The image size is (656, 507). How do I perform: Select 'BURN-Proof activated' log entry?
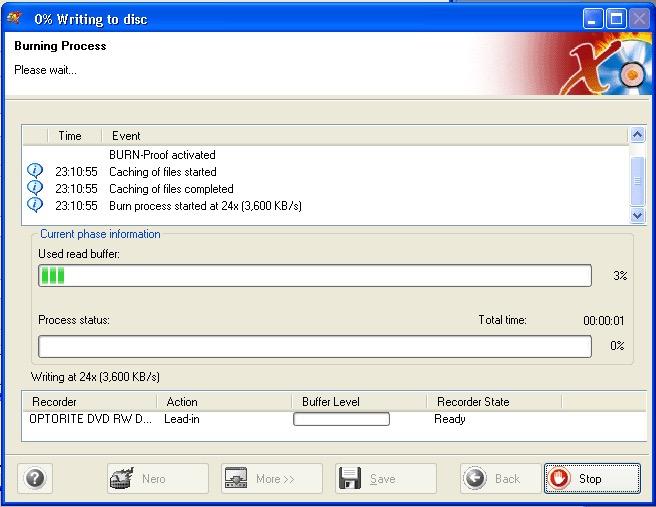pos(162,155)
